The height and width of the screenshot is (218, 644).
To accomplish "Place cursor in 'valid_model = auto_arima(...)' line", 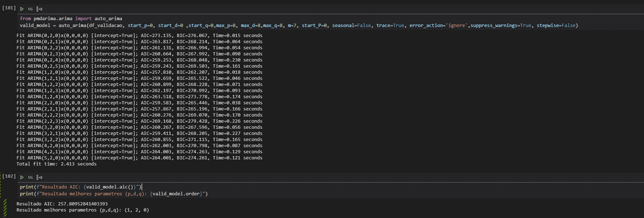I will [299, 25].
